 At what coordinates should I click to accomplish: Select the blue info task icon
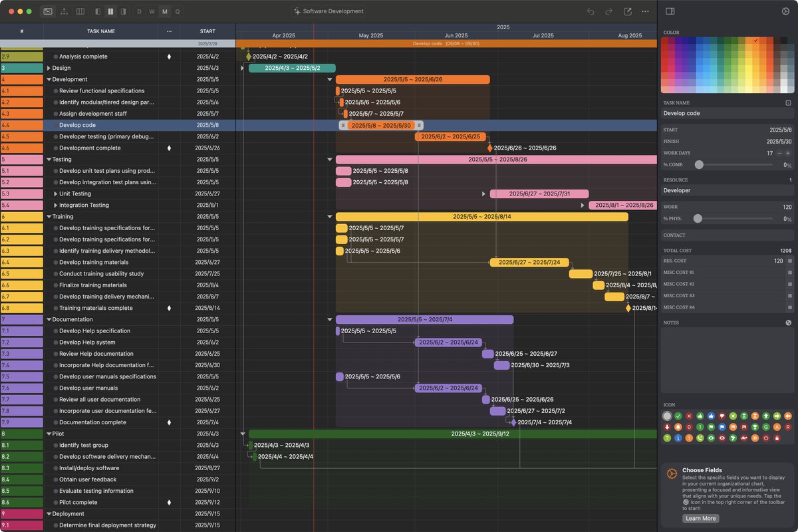coord(678,438)
